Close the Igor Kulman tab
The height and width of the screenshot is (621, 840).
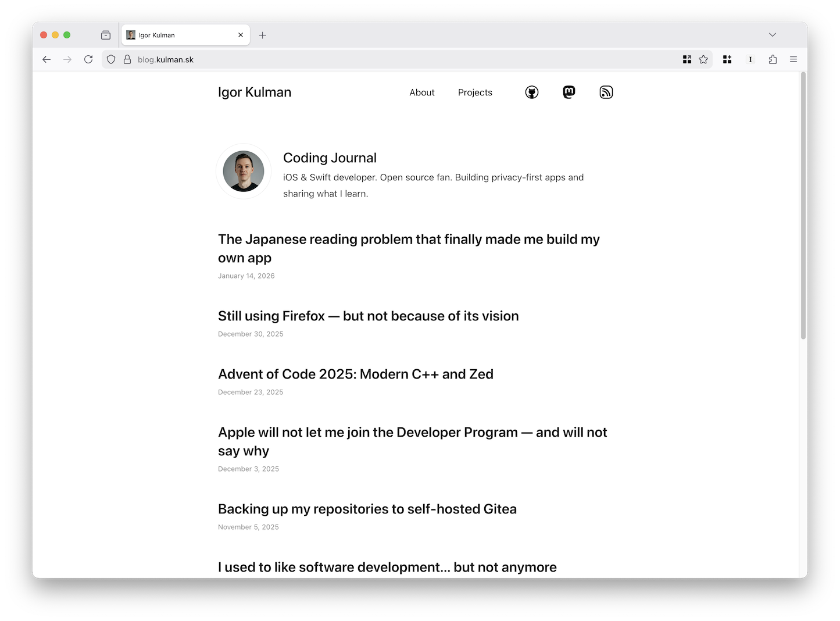point(241,35)
